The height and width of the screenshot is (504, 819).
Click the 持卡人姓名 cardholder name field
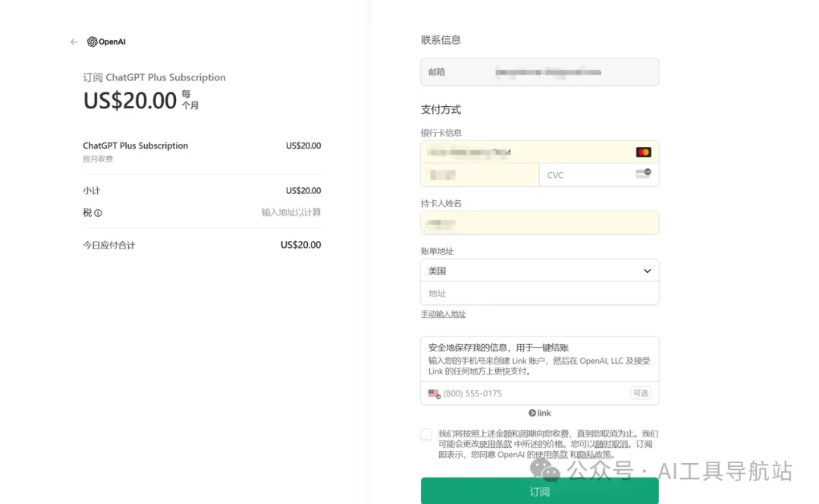tap(539, 223)
